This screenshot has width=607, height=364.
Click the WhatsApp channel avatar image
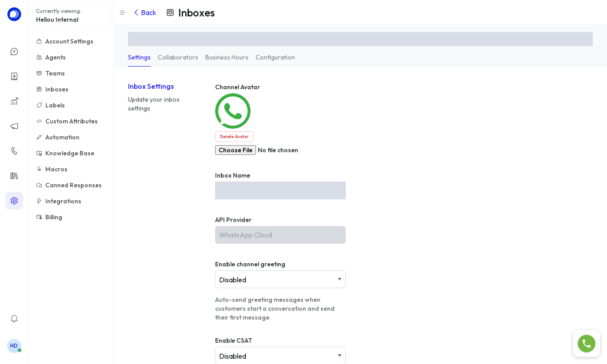pyautogui.click(x=233, y=111)
